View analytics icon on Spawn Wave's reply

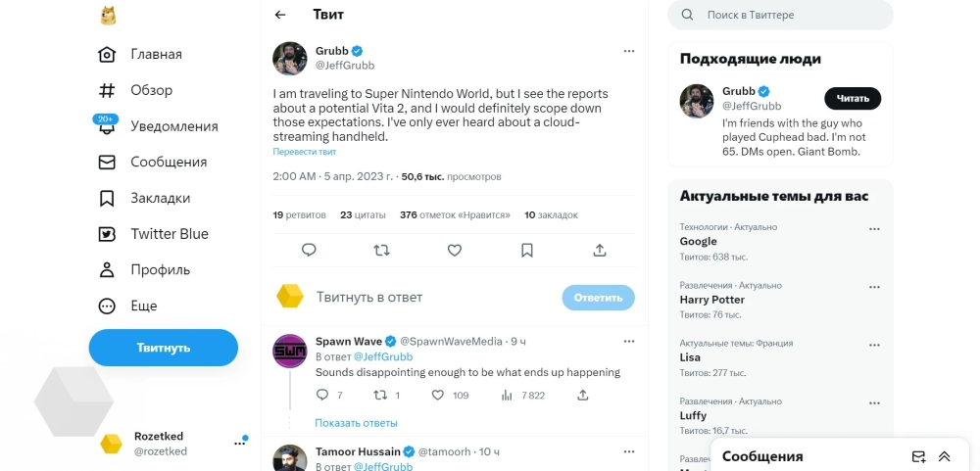pos(507,396)
